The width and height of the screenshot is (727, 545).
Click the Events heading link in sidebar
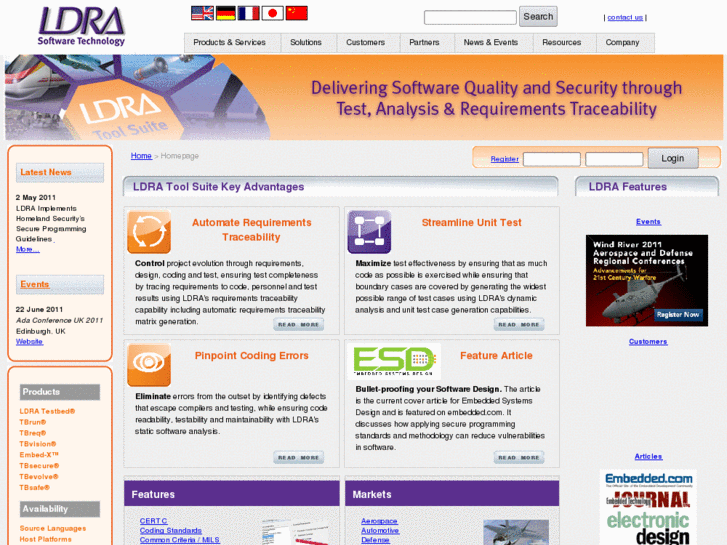pyautogui.click(x=35, y=284)
